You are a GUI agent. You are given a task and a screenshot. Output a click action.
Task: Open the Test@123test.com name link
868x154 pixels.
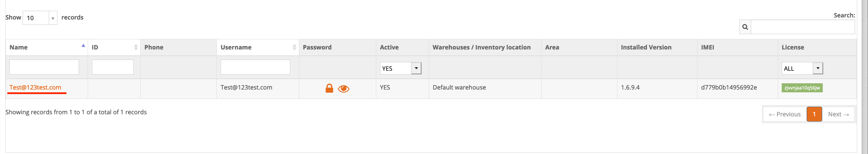pyautogui.click(x=35, y=87)
